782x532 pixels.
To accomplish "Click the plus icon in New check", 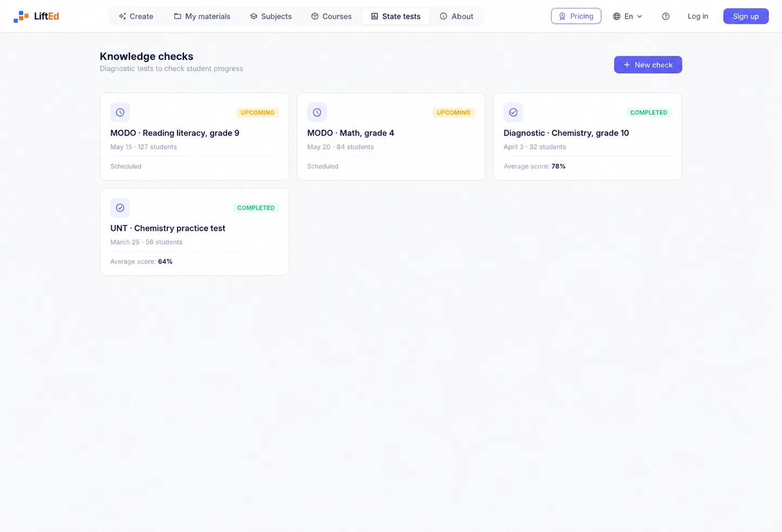I will point(627,65).
